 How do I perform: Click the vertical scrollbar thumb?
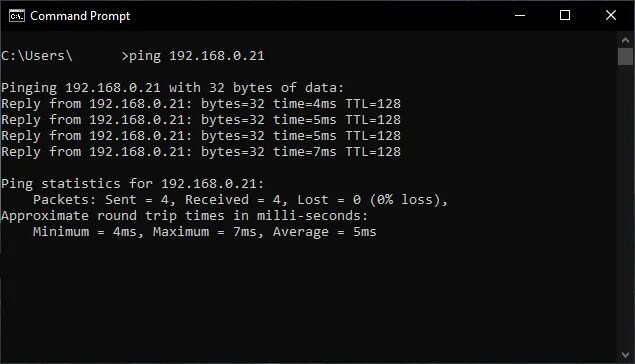625,56
